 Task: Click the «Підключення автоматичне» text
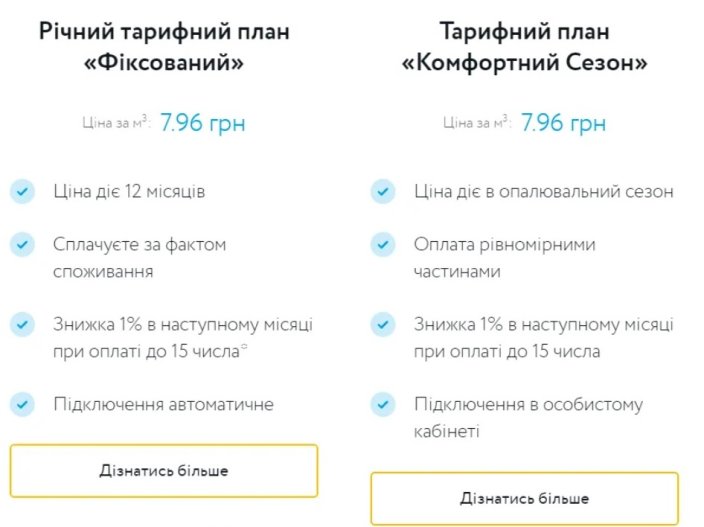[163, 404]
